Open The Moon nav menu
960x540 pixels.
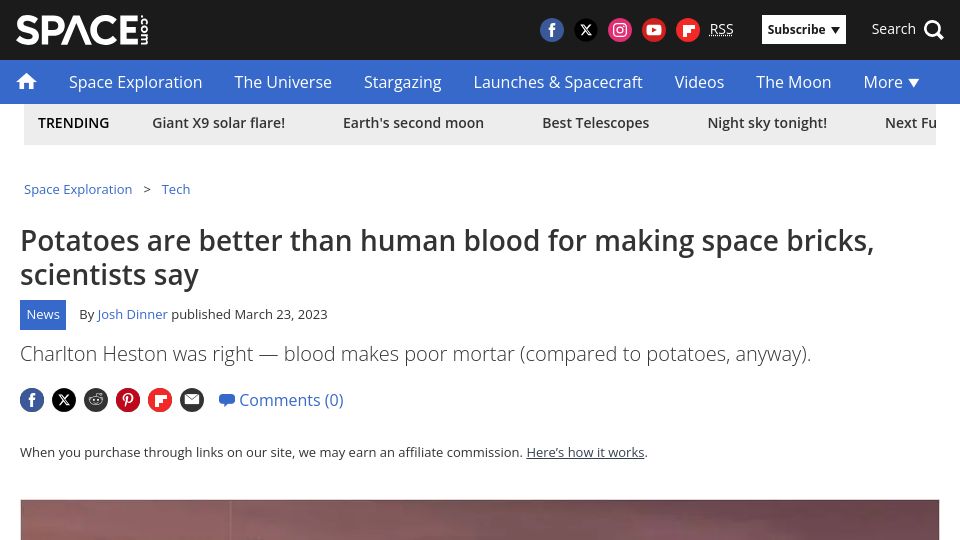pyautogui.click(x=793, y=82)
